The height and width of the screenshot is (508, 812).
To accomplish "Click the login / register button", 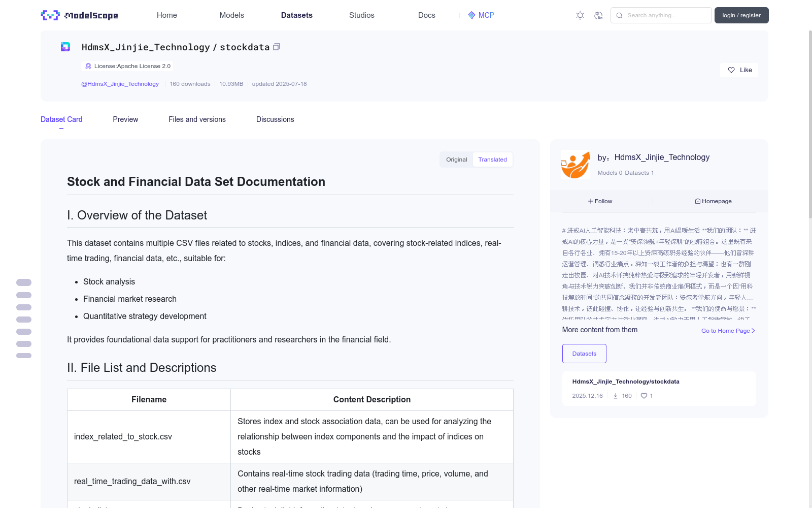I will point(741,15).
